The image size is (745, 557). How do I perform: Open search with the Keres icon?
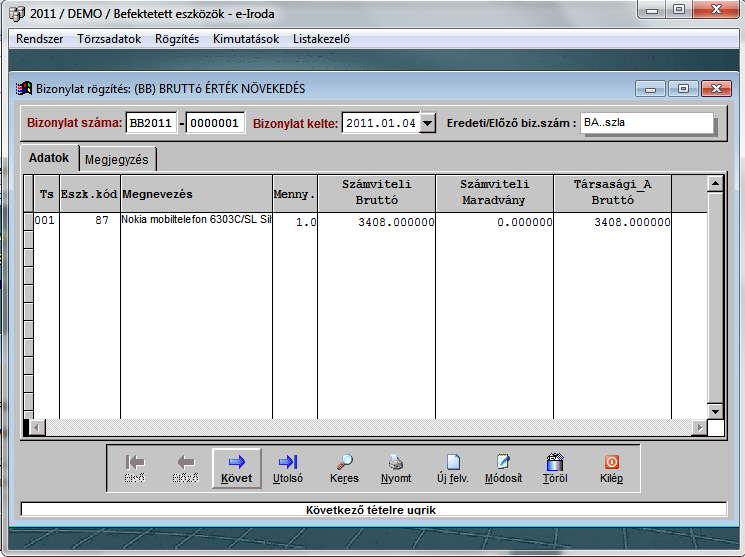(x=344, y=468)
